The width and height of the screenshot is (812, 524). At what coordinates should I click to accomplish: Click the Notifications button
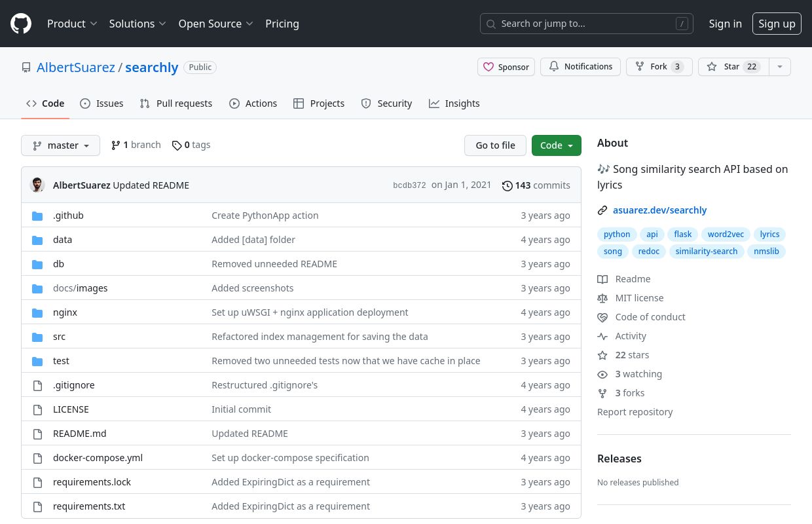tap(580, 67)
